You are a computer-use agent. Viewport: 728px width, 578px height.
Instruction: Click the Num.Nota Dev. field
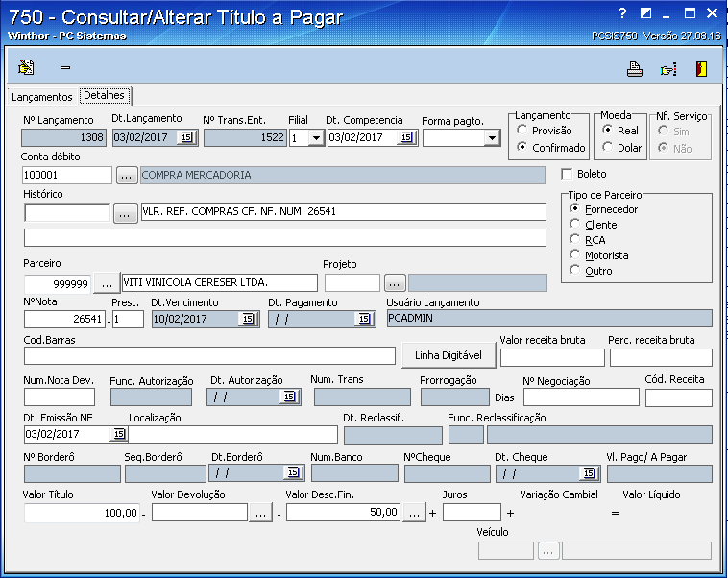[x=60, y=397]
